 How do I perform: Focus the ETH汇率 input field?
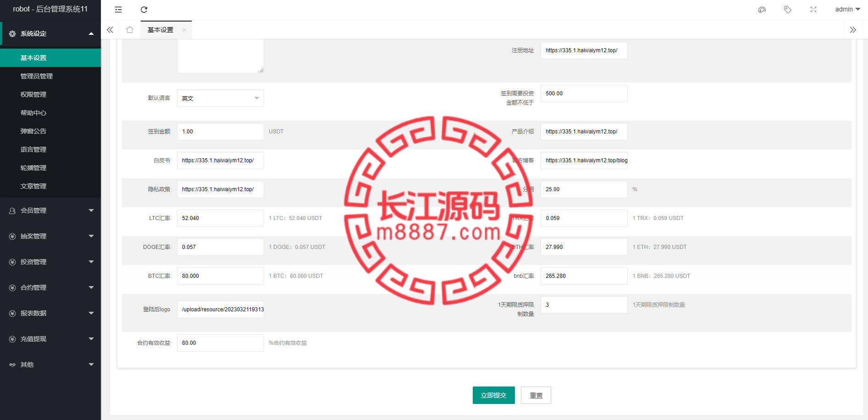coord(584,247)
